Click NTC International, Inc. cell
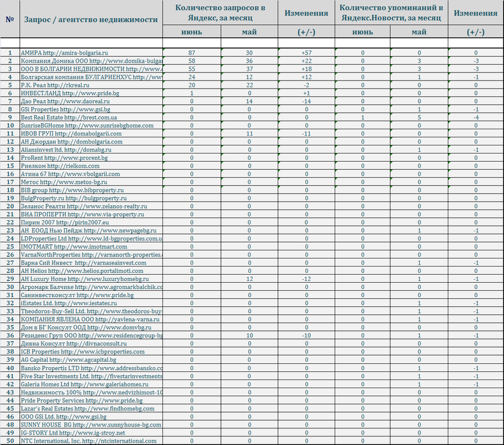Viewport: 504px width, 445px height. point(91,440)
